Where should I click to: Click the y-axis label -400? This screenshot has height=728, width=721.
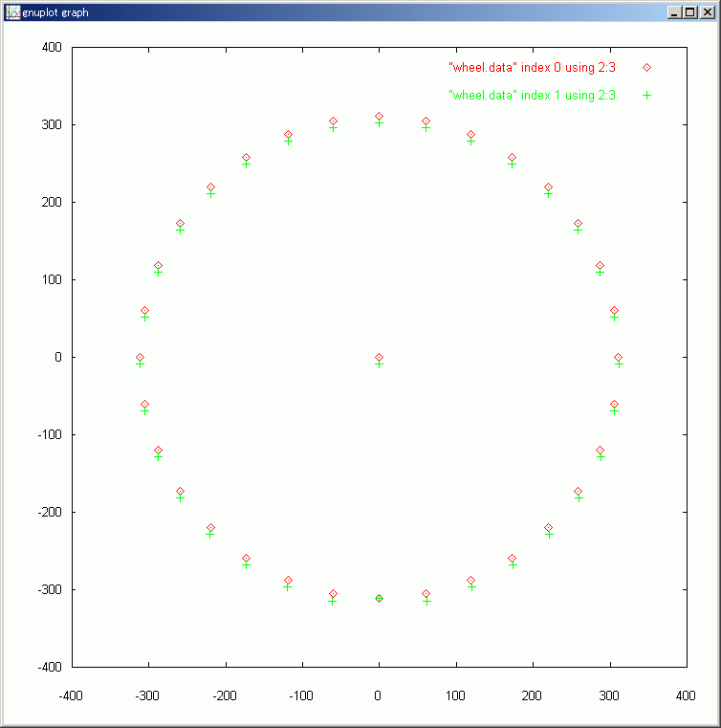coord(50,667)
